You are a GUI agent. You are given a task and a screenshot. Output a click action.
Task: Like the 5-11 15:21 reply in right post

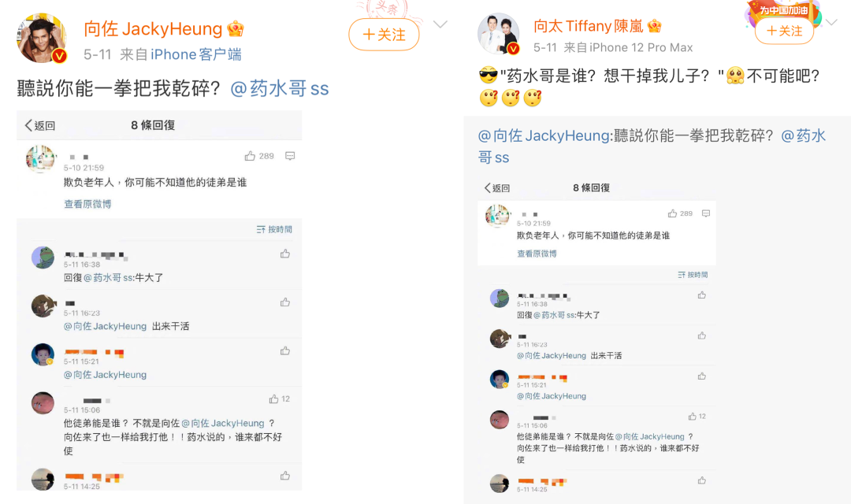click(x=702, y=376)
